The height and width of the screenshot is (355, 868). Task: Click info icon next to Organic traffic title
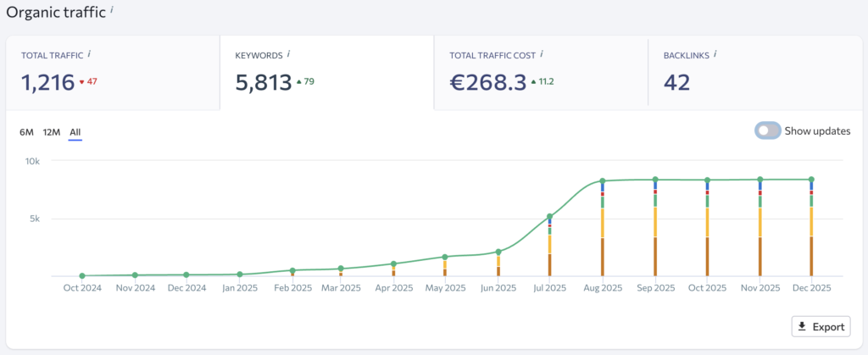[x=113, y=10]
